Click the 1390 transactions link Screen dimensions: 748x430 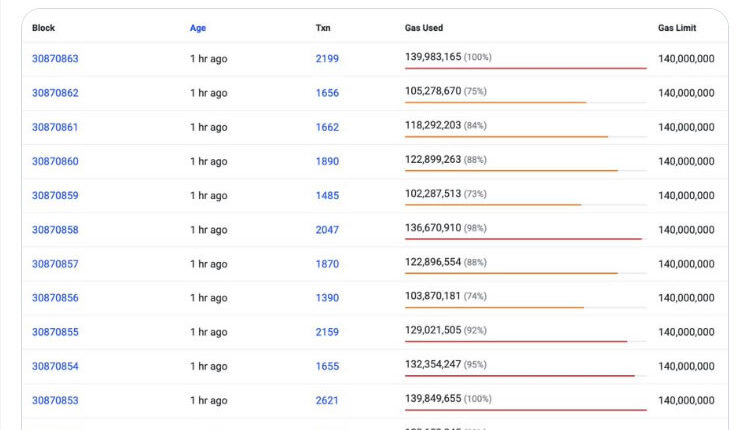coord(327,298)
